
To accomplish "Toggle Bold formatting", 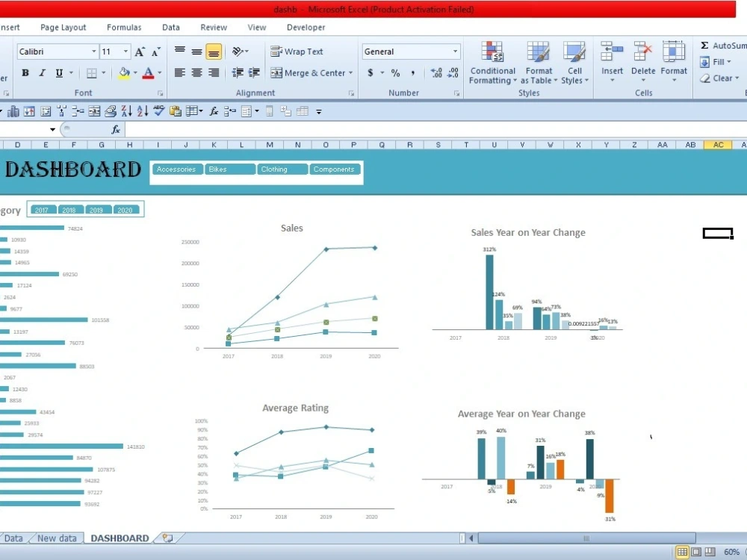I will point(25,73).
